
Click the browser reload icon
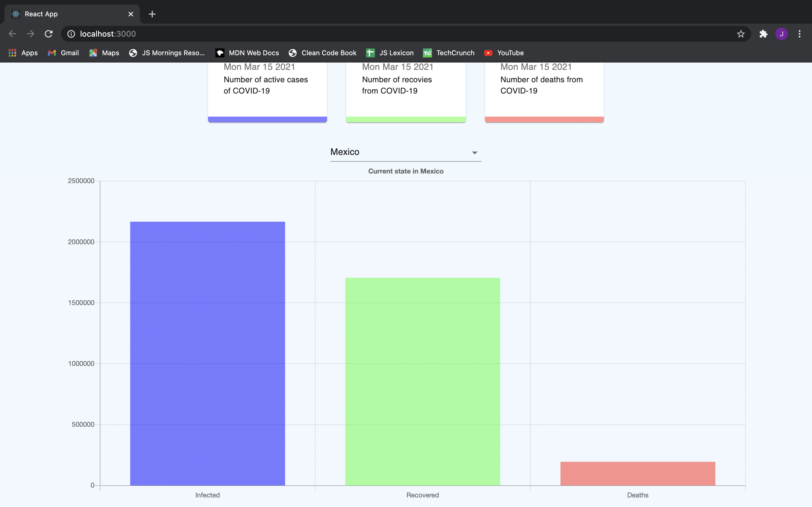click(x=49, y=34)
